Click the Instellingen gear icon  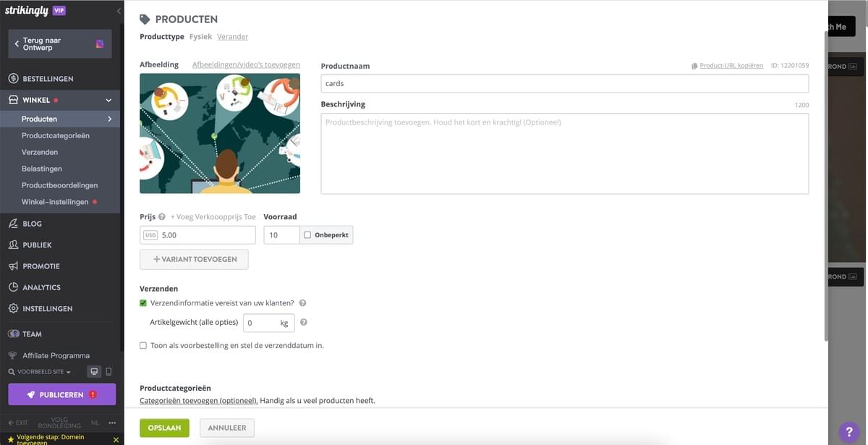[13, 308]
